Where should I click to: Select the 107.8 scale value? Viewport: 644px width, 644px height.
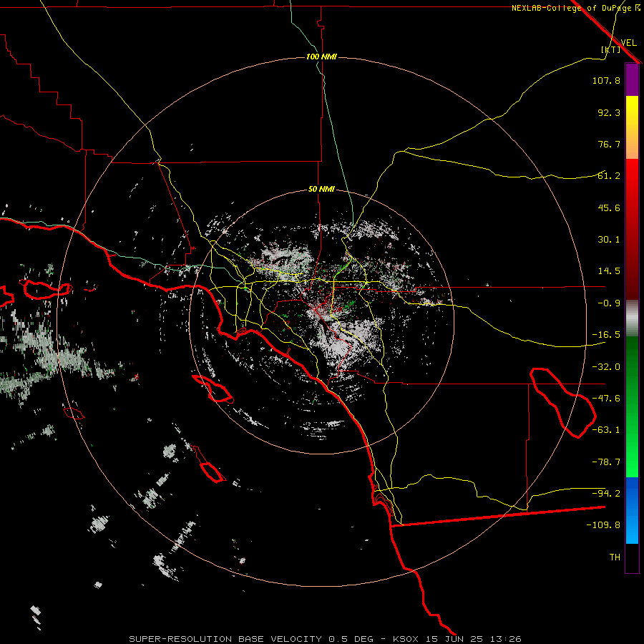(606, 80)
